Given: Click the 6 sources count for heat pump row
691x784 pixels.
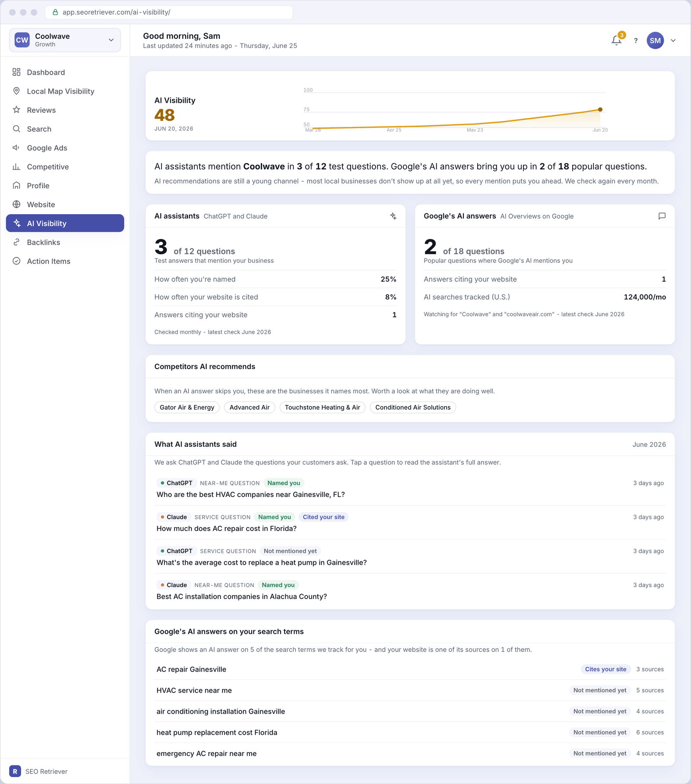Looking at the screenshot, I should point(650,732).
